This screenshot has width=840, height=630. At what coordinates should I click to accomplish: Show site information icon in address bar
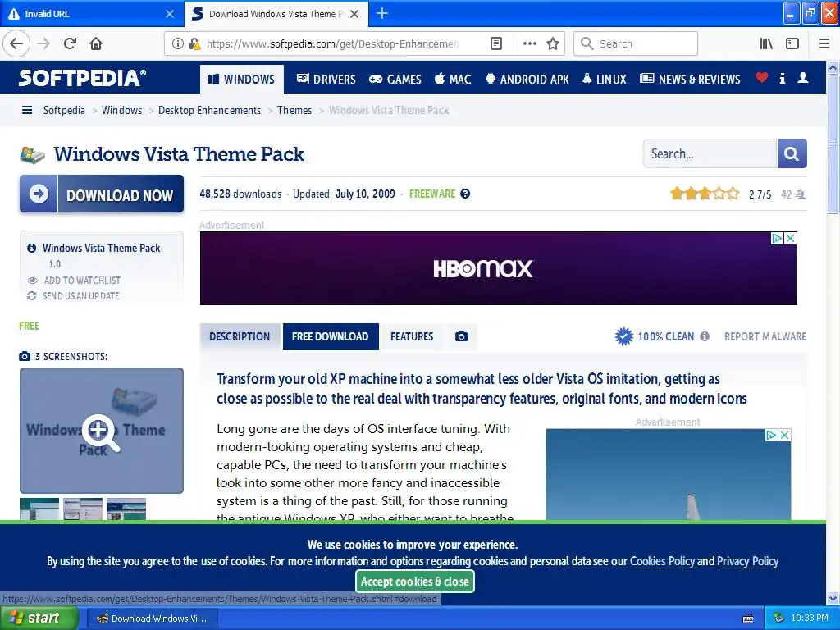177,43
